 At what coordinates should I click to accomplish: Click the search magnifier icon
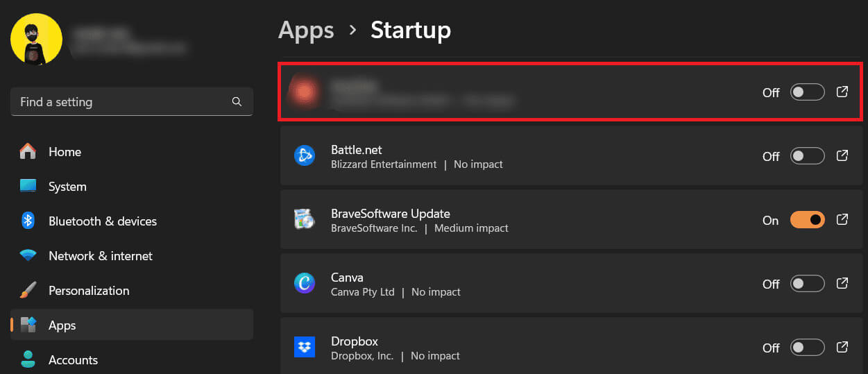pos(237,102)
